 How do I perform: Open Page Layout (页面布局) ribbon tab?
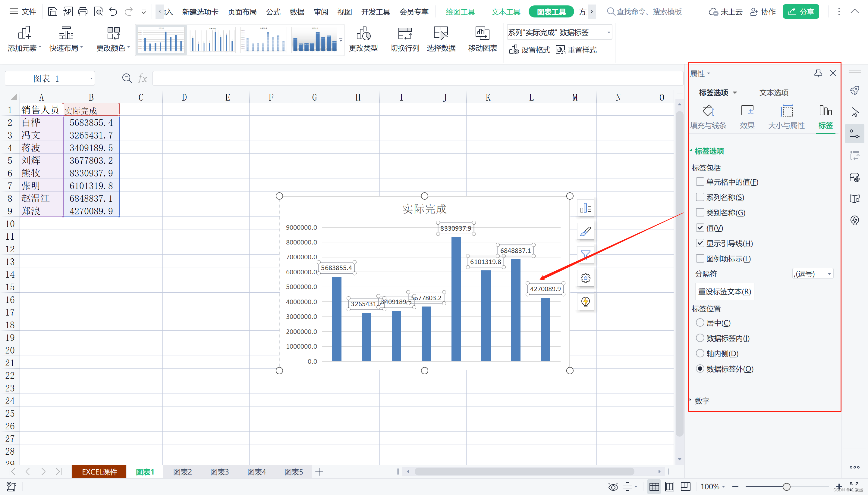(x=242, y=12)
